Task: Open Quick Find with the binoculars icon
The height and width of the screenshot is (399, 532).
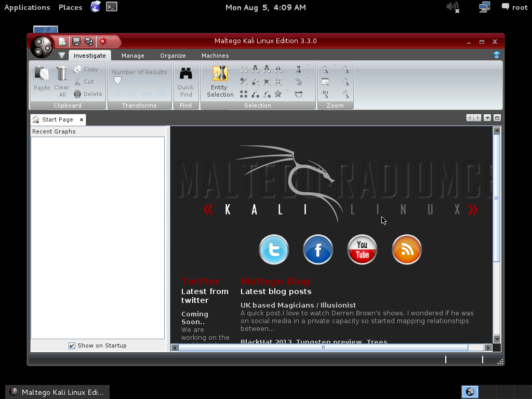Action: point(185,82)
